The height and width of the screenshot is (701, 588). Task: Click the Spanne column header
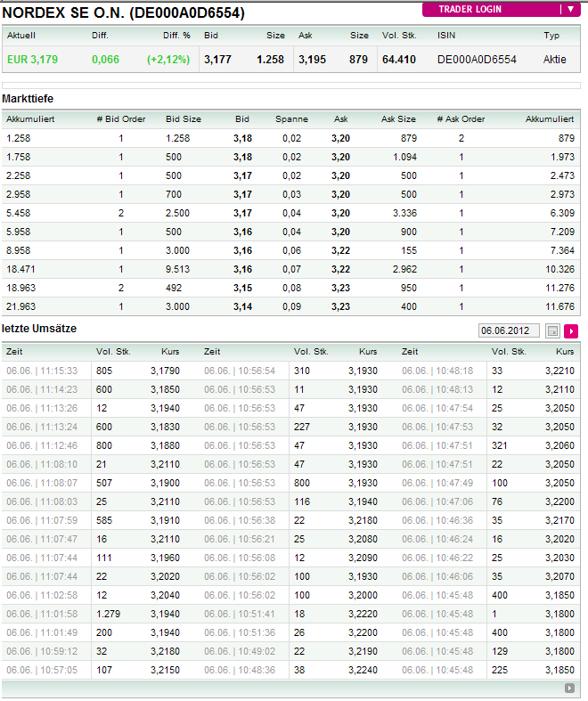(x=291, y=118)
